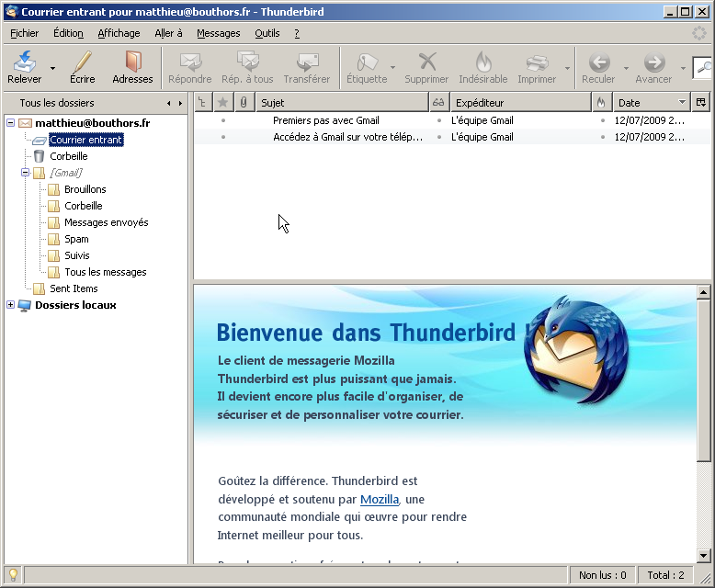Sort by the Expéditeur column header
Viewport: 715px width, 588px height.
pos(521,103)
